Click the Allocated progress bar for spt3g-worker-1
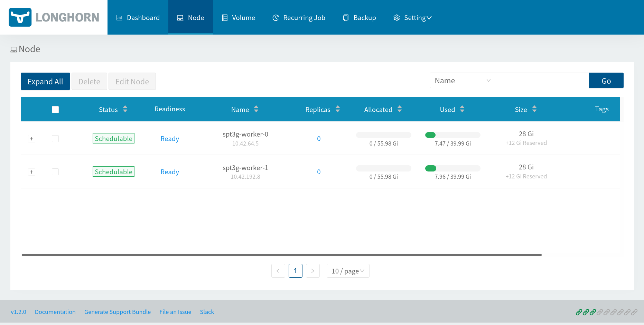The height and width of the screenshot is (325, 644). click(x=384, y=168)
